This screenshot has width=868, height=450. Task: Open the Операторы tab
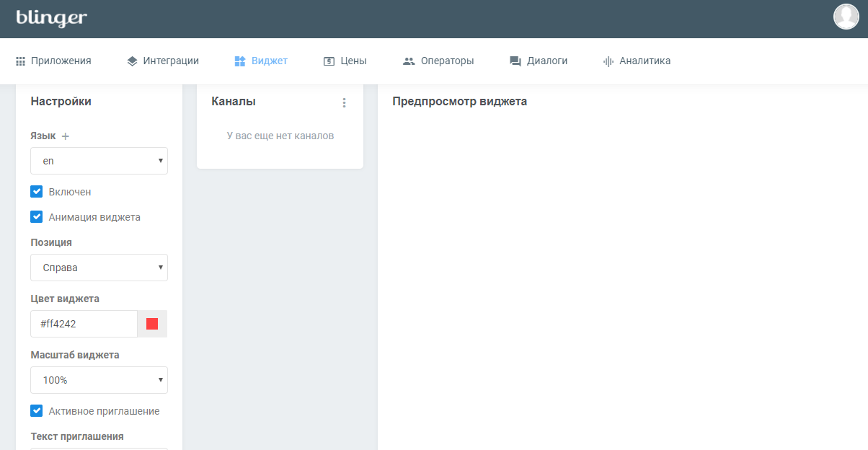pos(438,61)
